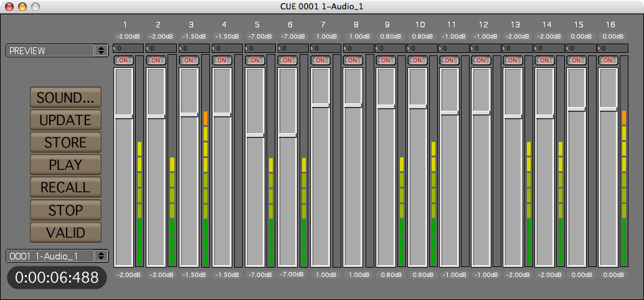Click the VALID button

pyautogui.click(x=65, y=233)
